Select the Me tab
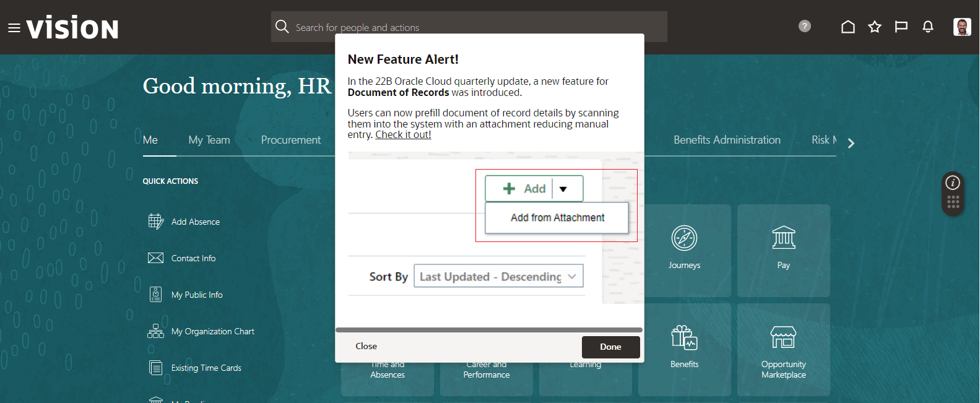Screen dimensions: 980x403 pos(150,140)
